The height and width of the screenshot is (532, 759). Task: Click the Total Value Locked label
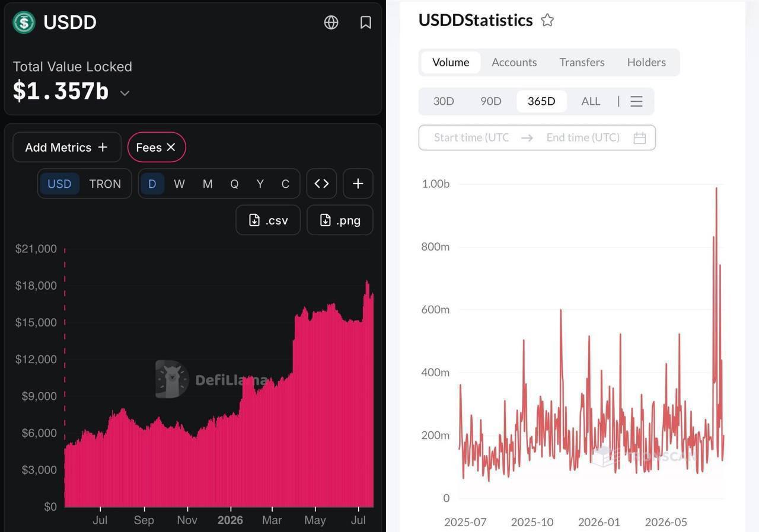72,67
